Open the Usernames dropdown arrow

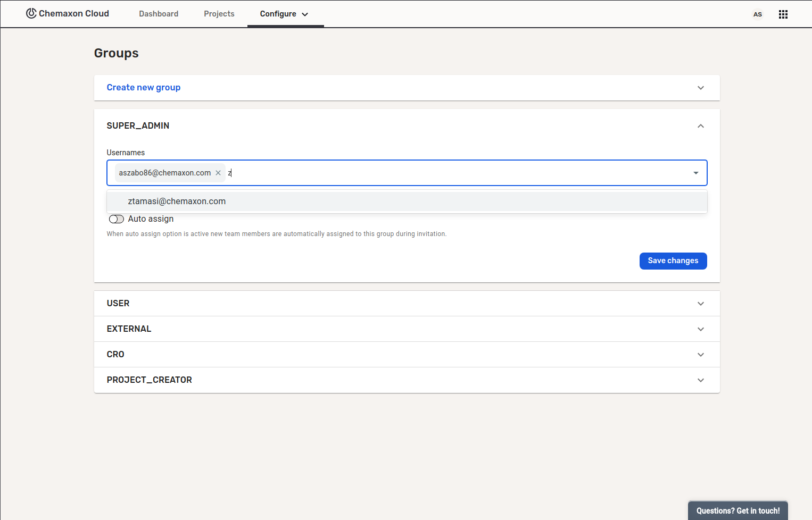click(695, 173)
